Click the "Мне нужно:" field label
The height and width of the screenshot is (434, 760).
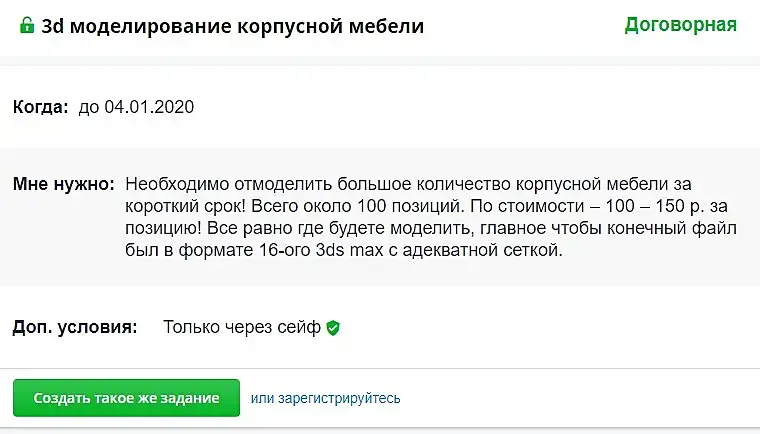[63, 185]
